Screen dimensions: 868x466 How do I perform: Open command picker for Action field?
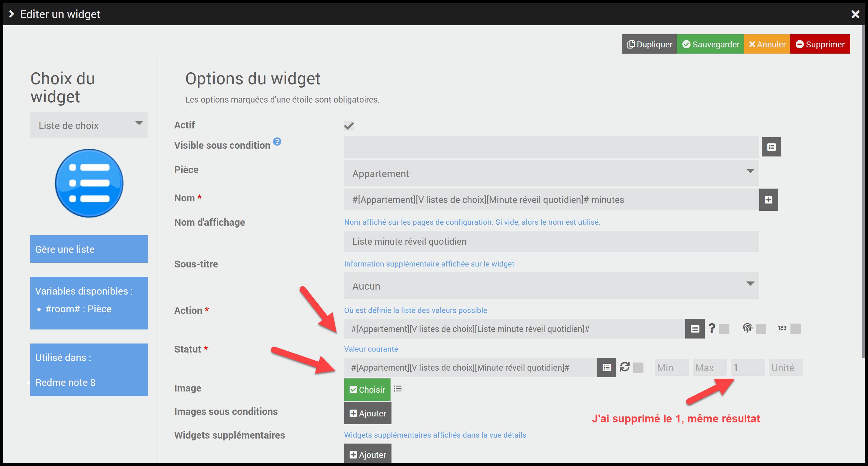[x=695, y=329]
